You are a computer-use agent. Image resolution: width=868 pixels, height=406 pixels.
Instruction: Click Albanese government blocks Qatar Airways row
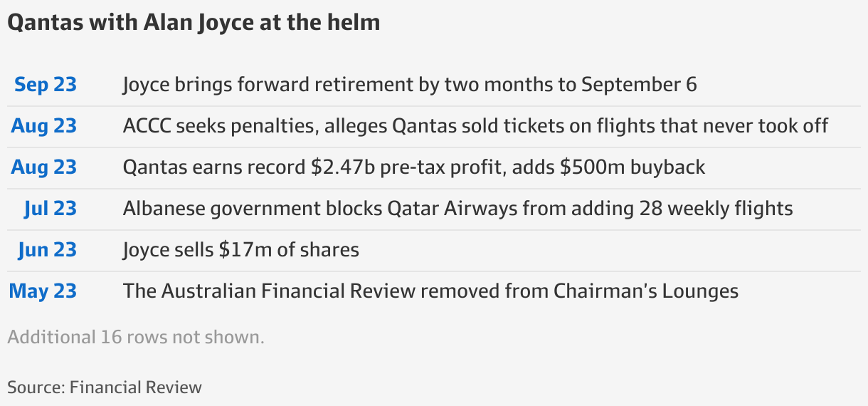(457, 209)
